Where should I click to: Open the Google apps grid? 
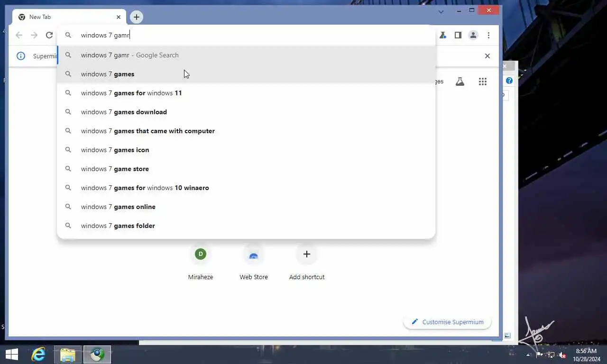(x=483, y=82)
